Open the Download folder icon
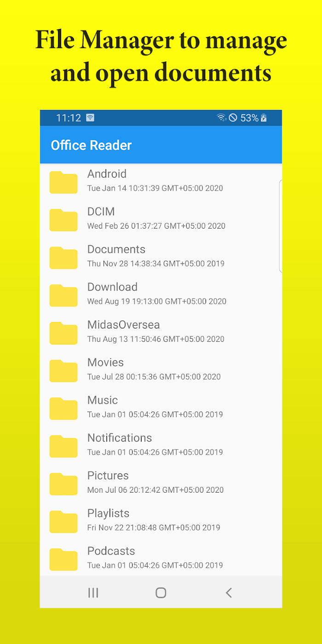This screenshot has height=644, width=322. pos(63,295)
